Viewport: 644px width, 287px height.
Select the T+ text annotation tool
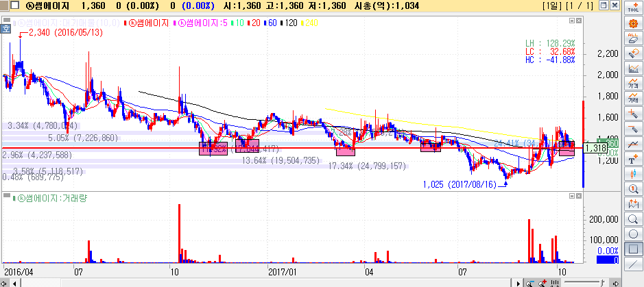pyautogui.click(x=634, y=158)
